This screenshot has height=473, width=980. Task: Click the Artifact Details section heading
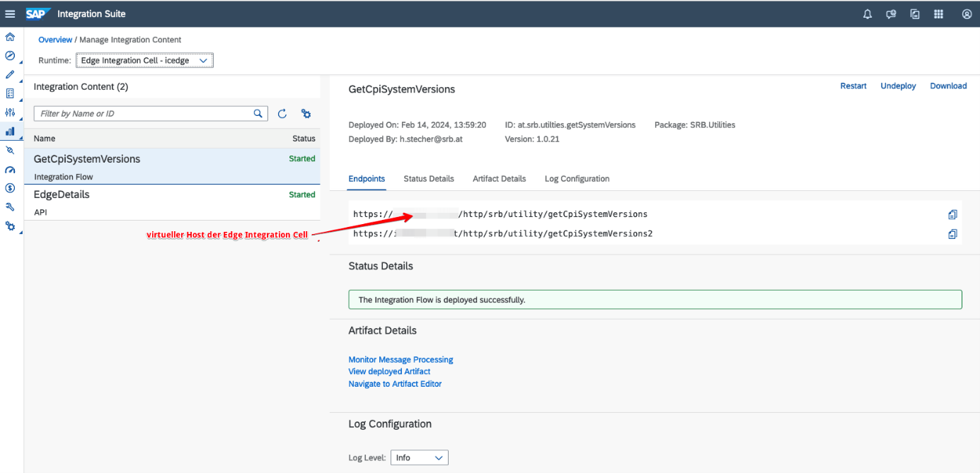pyautogui.click(x=383, y=331)
